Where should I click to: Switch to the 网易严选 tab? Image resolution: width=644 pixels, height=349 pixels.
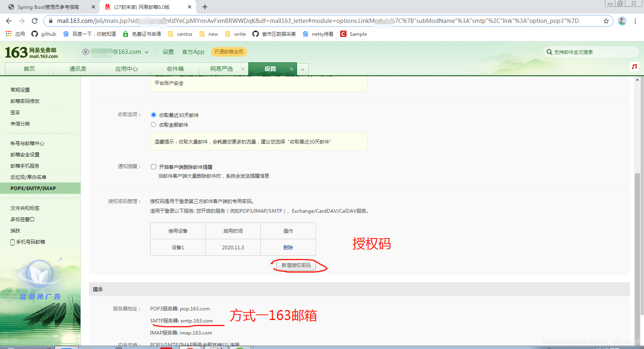[x=221, y=69]
